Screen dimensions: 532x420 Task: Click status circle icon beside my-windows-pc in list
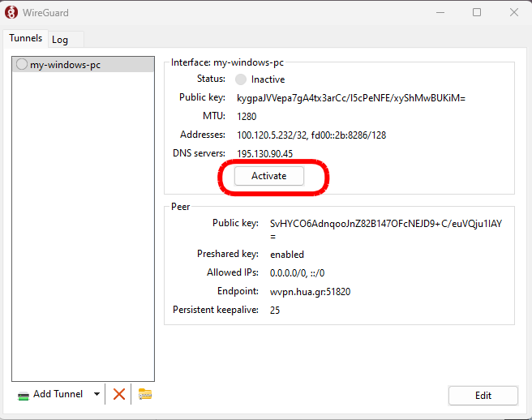[x=22, y=65]
